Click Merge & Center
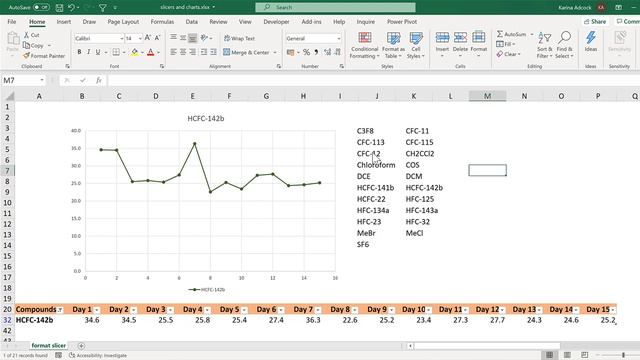Viewport: 640px width, 360px height. click(246, 52)
